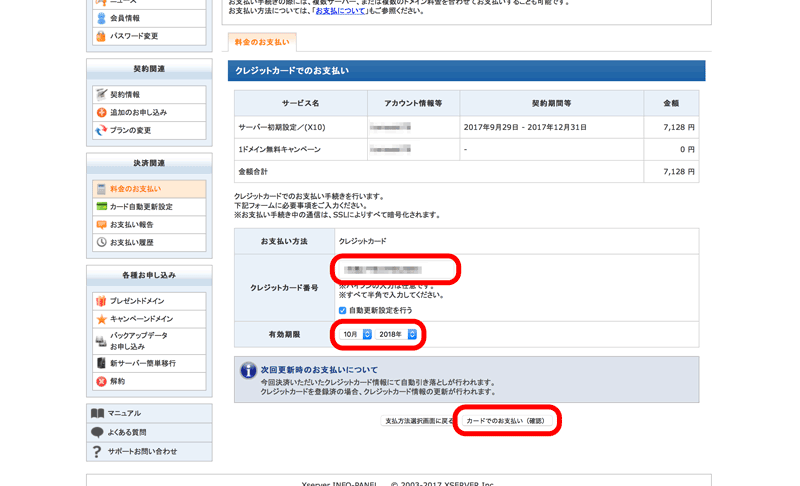Click the blue info icon beside 次回更新時のお支払いについて
Screen dimensions: 800x486
pos(248,370)
